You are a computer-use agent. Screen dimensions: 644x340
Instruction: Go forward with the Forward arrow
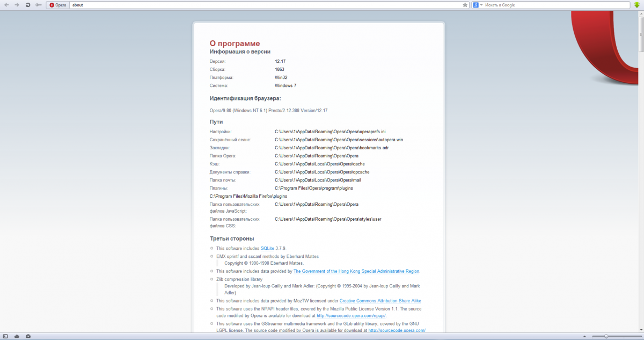[17, 5]
